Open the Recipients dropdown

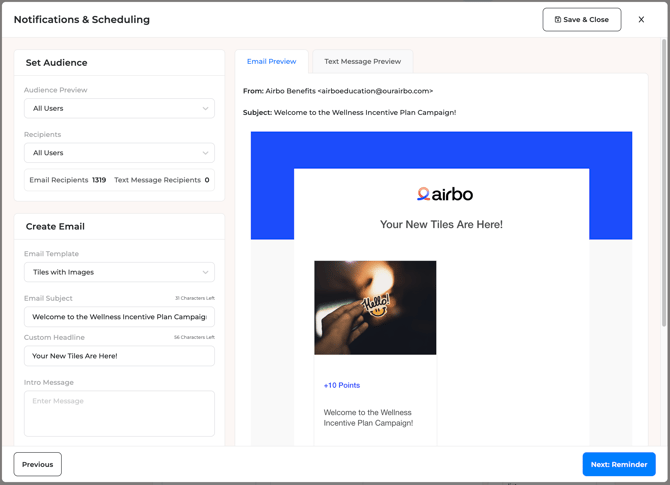[x=119, y=153]
